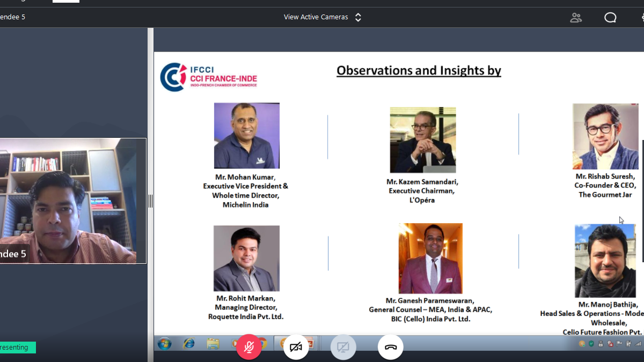The width and height of the screenshot is (644, 362).
Task: Click the Observations and Insights by heading
Action: [419, 70]
